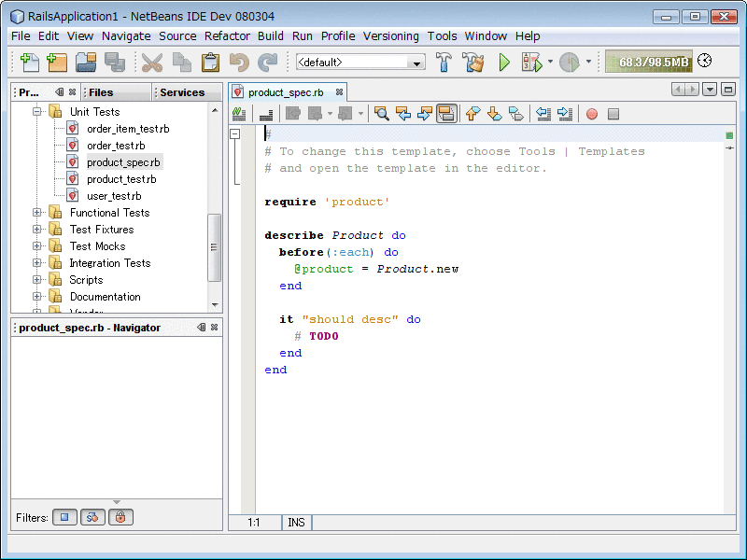This screenshot has height=560, width=747.
Task: Expand the Integration Tests folder
Action: [36, 263]
